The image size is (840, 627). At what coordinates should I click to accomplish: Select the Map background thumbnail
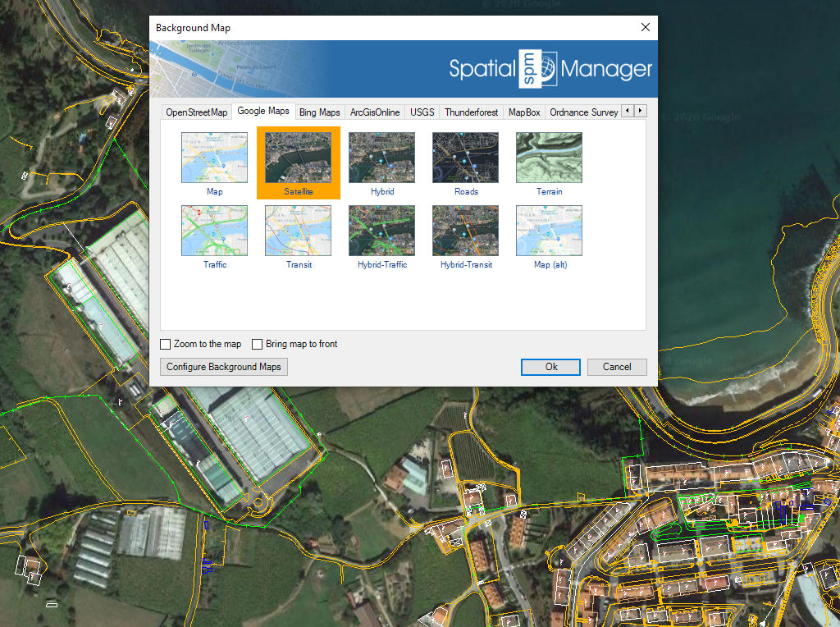click(214, 158)
